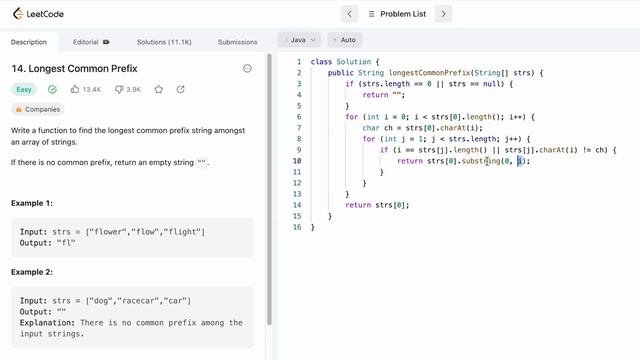Switch to the Description tab
The image size is (640, 360).
[29, 42]
